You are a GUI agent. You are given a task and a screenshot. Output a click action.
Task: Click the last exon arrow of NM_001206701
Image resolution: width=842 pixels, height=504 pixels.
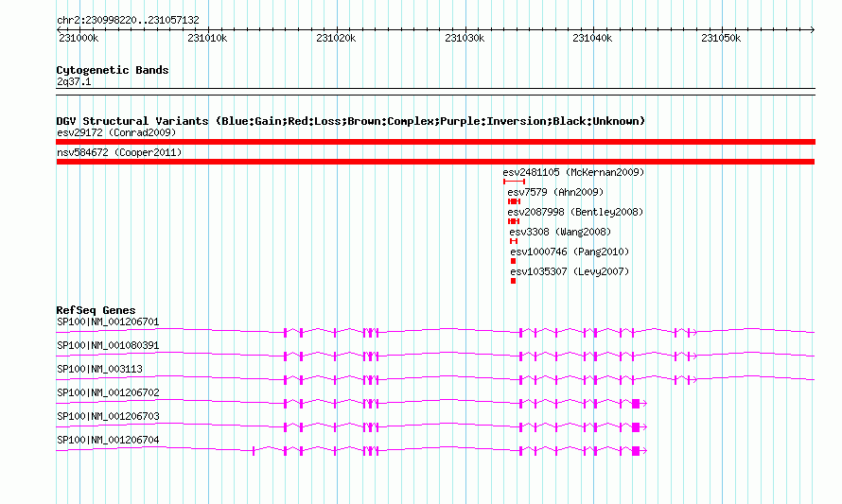693,333
